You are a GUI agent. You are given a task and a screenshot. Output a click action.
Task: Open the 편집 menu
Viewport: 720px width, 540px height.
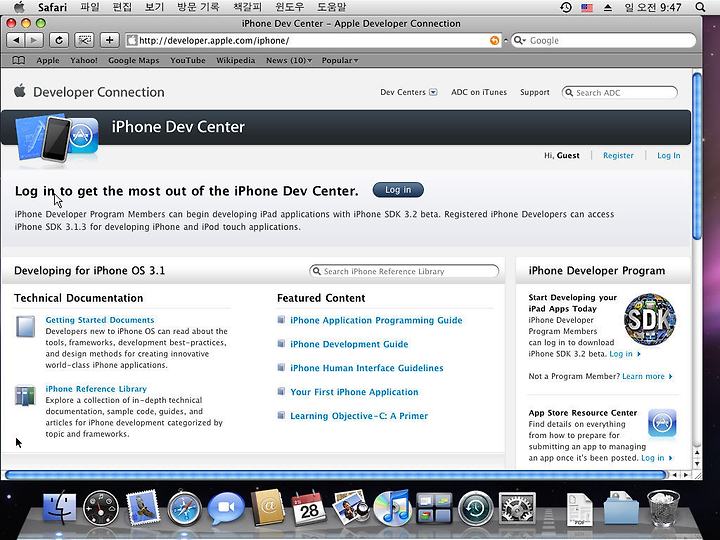click(x=122, y=7)
